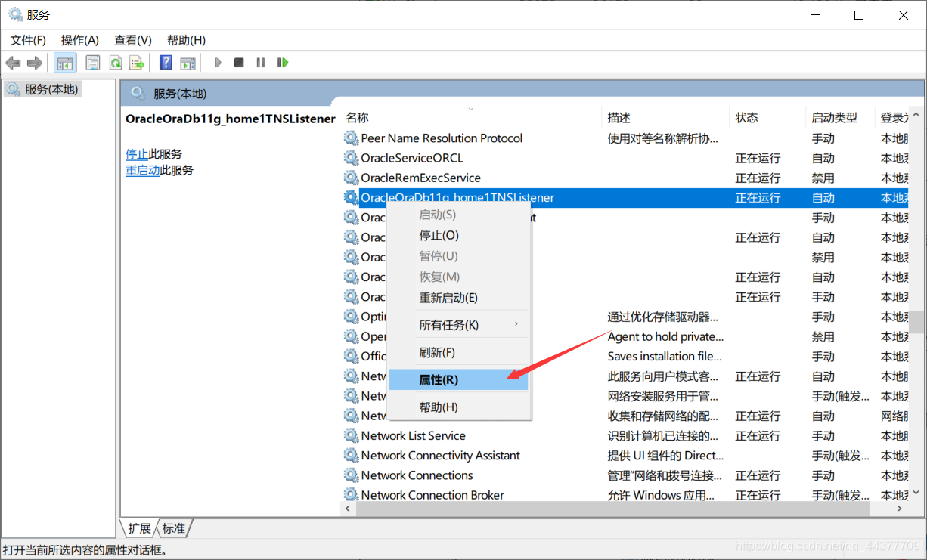Click description 'Agent to hold private...'
This screenshot has height=560, width=927.
665,336
